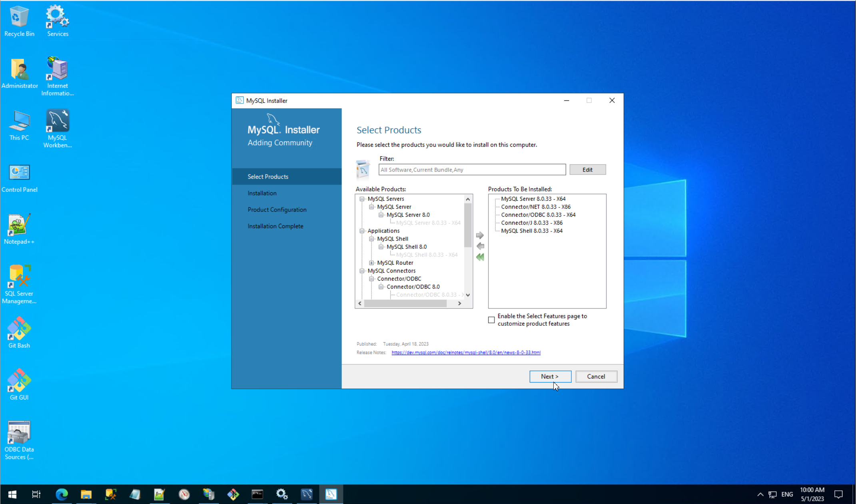Select Connector/J 8.0.33 in install list
The width and height of the screenshot is (856, 504).
point(531,223)
